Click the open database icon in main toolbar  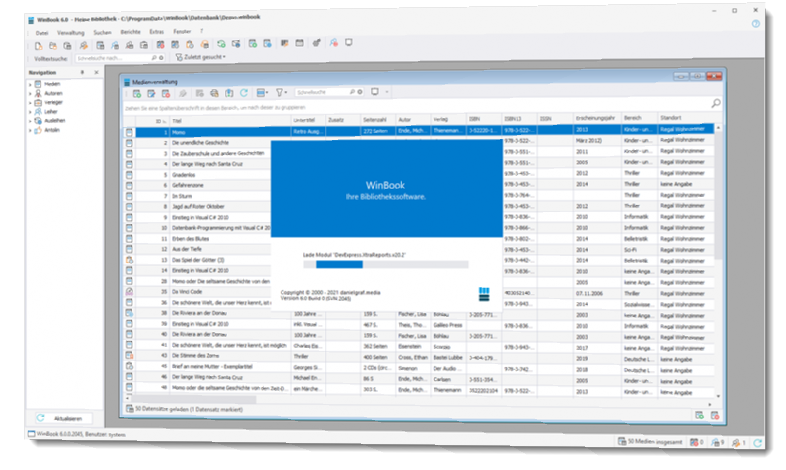pos(53,46)
